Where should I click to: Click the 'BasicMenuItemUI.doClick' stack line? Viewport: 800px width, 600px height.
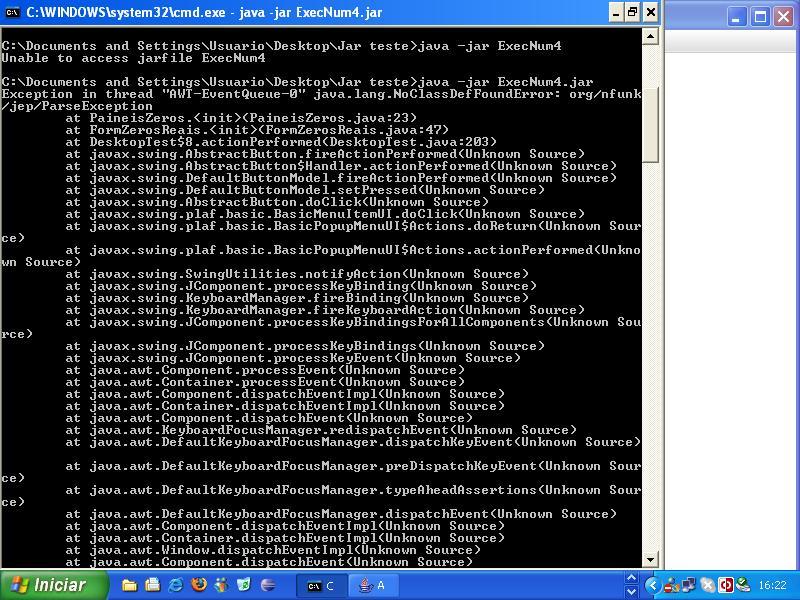point(325,214)
